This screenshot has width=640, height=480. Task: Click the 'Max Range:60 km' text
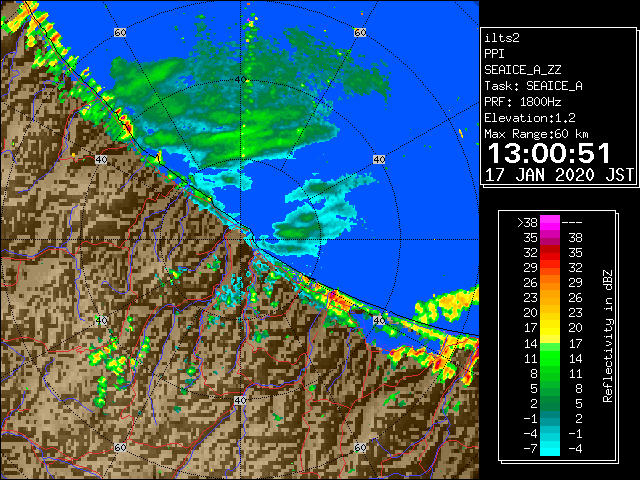coord(536,134)
